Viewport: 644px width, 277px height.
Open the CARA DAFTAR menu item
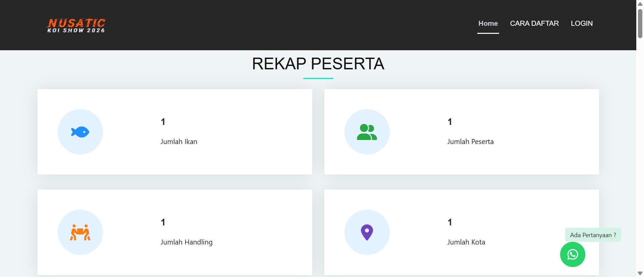(534, 23)
